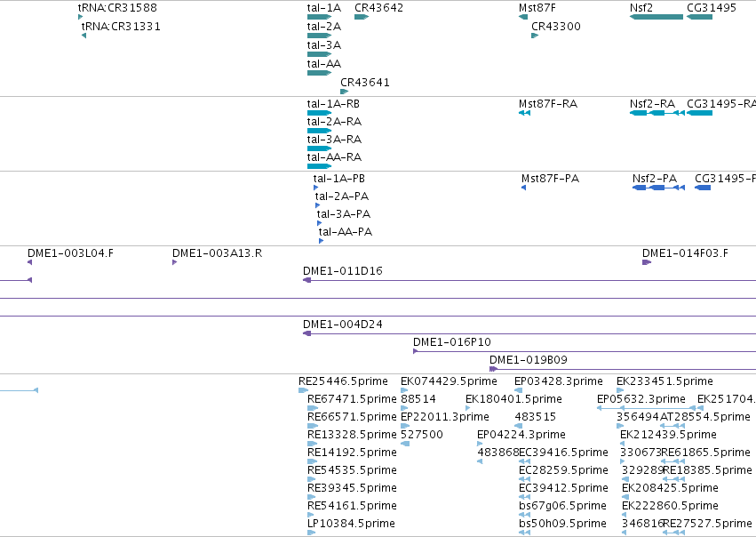
Task: Select the bs50h09.5prime EST
Action: 524,533
